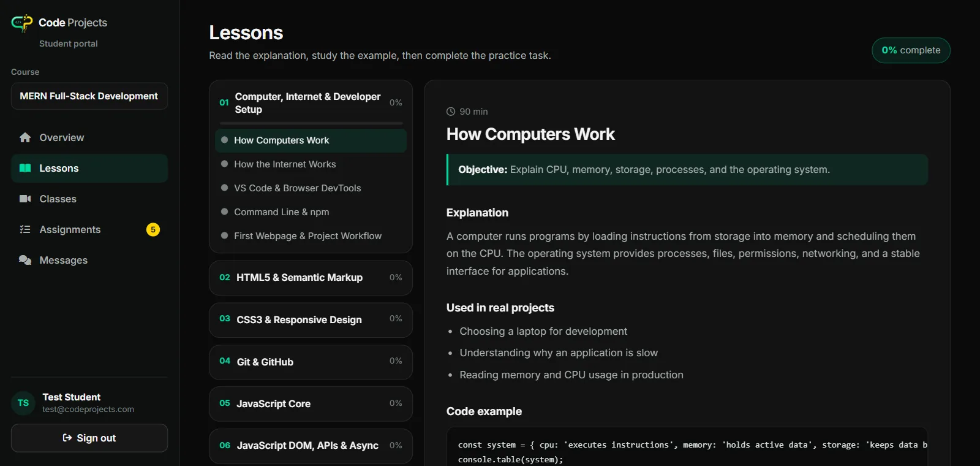Click the 0% complete progress pill

[x=911, y=50]
